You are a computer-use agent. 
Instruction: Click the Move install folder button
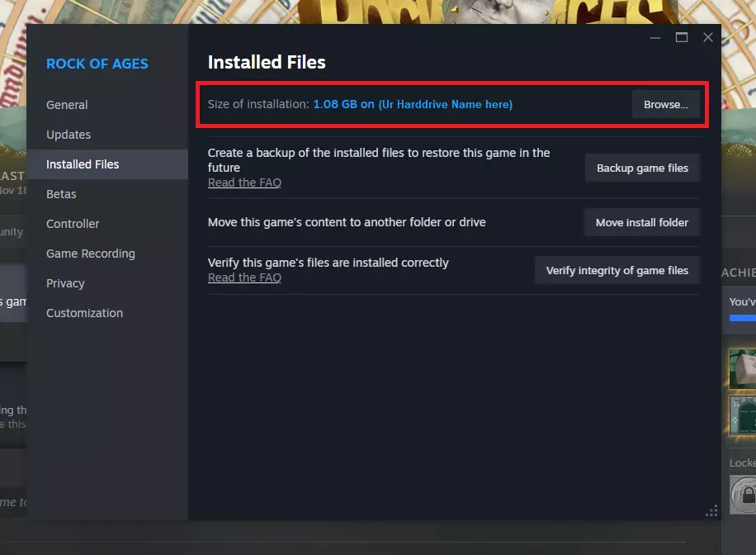[x=641, y=222]
